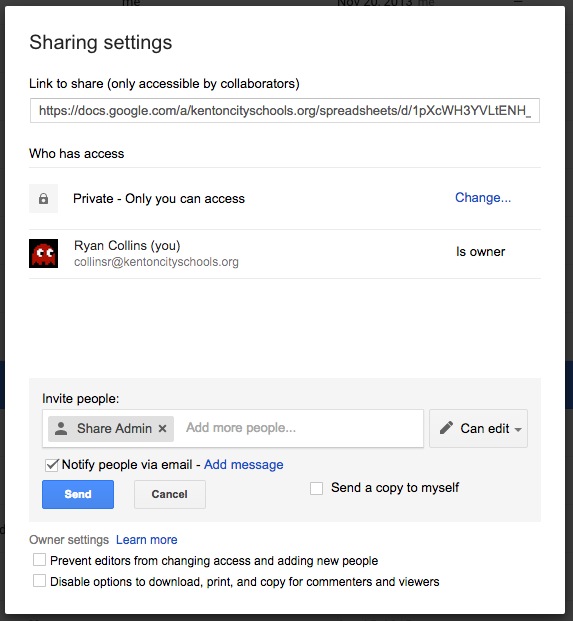The width and height of the screenshot is (573, 621).
Task: Click the Add more people input field
Action: coord(299,428)
